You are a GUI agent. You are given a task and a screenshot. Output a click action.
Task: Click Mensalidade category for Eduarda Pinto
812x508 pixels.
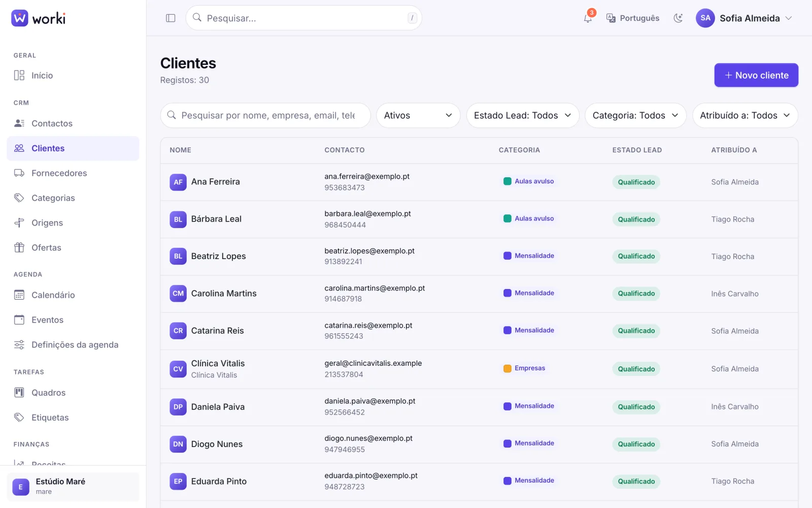(x=534, y=481)
